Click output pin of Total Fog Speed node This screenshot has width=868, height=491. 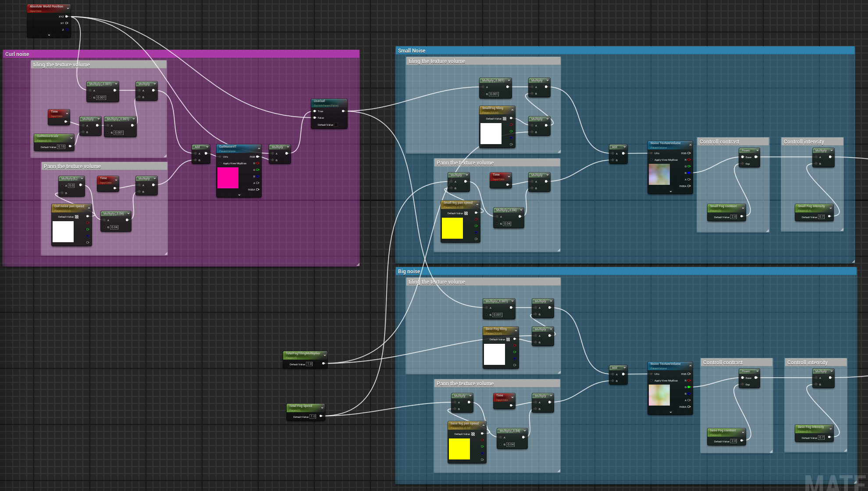point(321,416)
